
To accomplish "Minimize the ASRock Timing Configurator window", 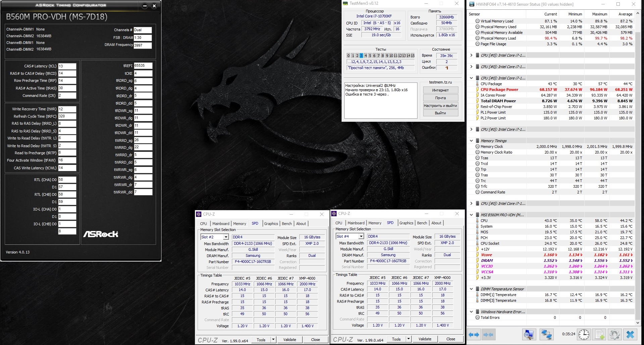I will pos(145,6).
